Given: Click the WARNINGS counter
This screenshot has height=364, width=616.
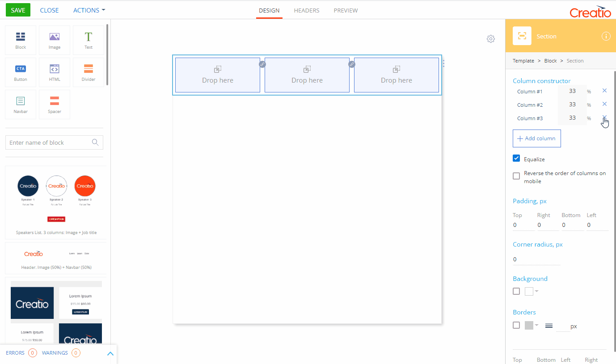Looking at the screenshot, I should 61,353.
